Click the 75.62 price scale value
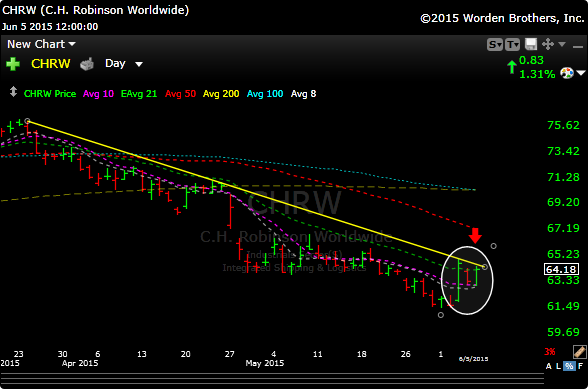 (563, 125)
